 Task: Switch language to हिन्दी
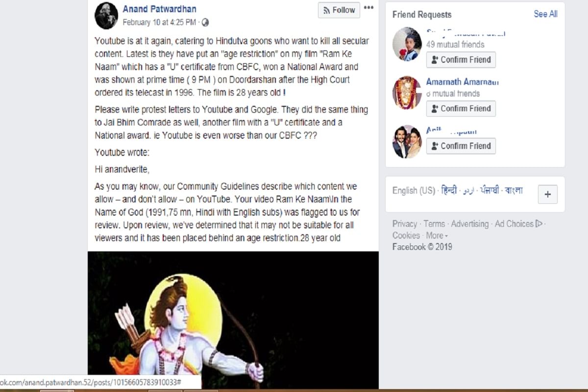click(449, 191)
